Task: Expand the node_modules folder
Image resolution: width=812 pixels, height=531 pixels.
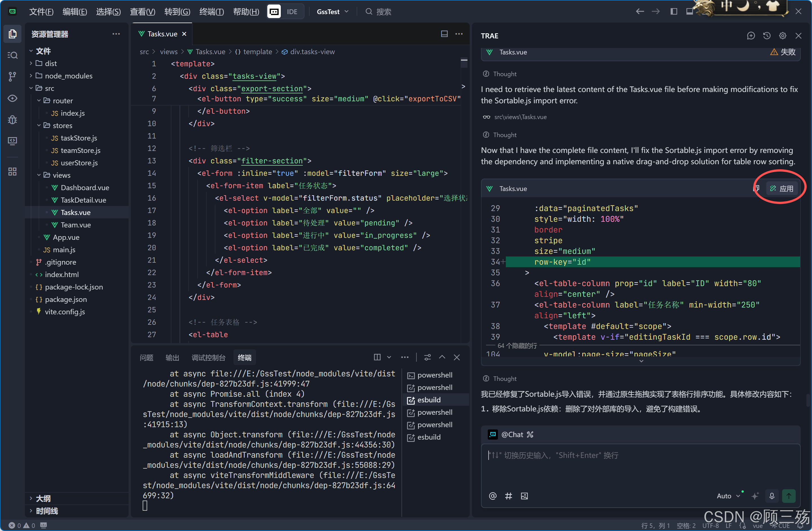Action: point(68,76)
